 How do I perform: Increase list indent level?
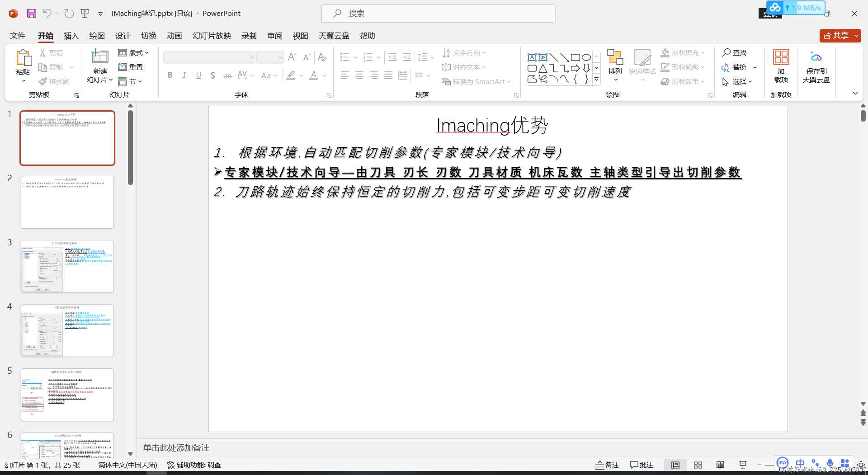click(407, 57)
